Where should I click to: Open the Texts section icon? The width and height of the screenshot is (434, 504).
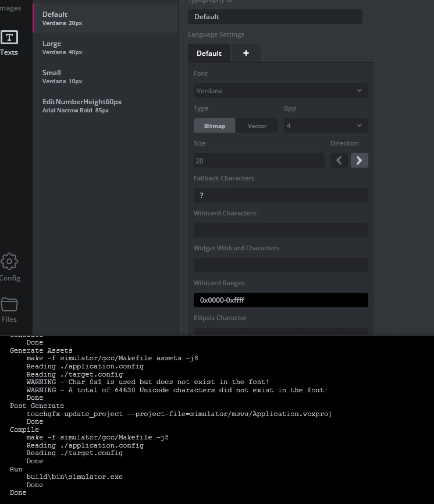[9, 37]
